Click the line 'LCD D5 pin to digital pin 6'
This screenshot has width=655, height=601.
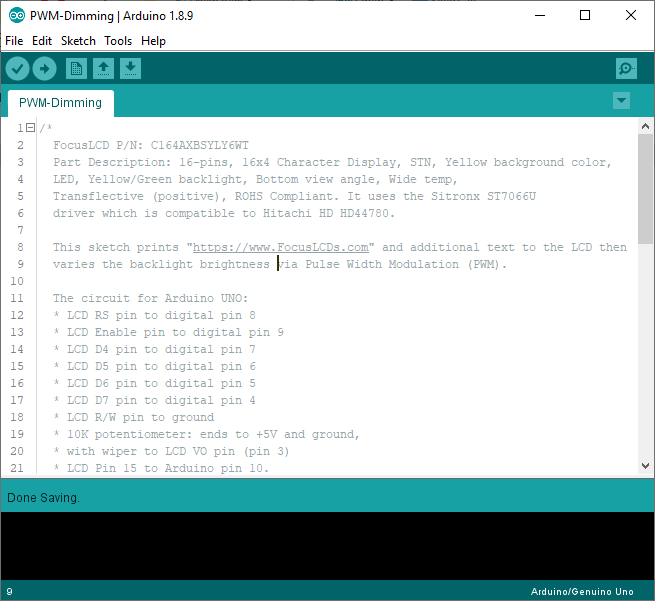161,366
